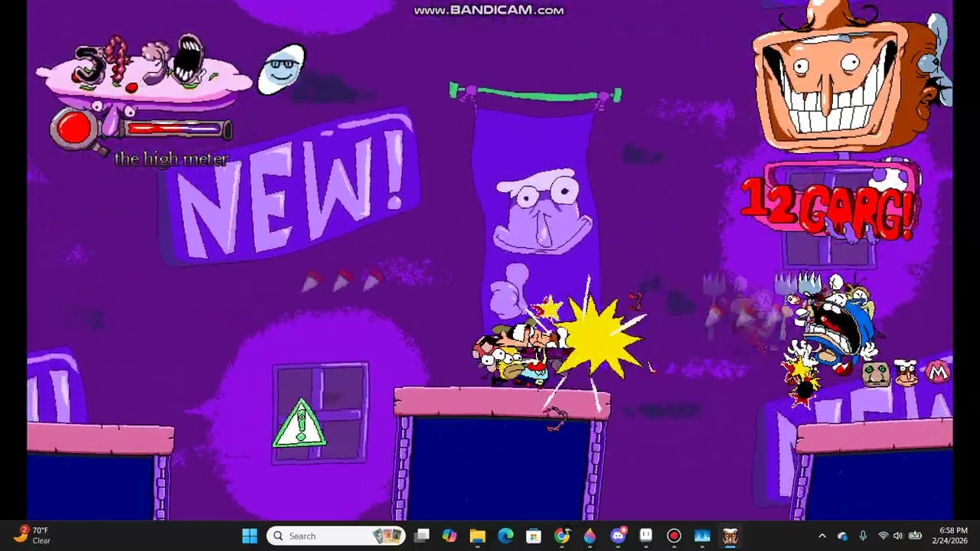Open the OneDrive tray icon

pyautogui.click(x=843, y=536)
